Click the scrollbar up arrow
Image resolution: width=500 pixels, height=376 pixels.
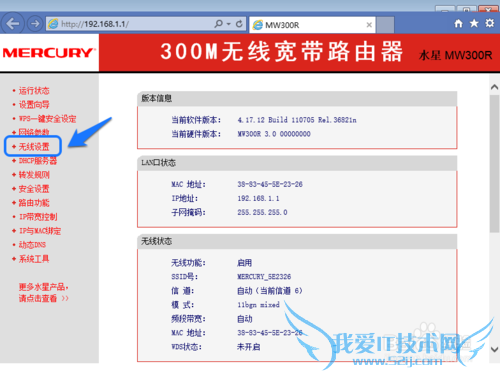click(x=494, y=87)
